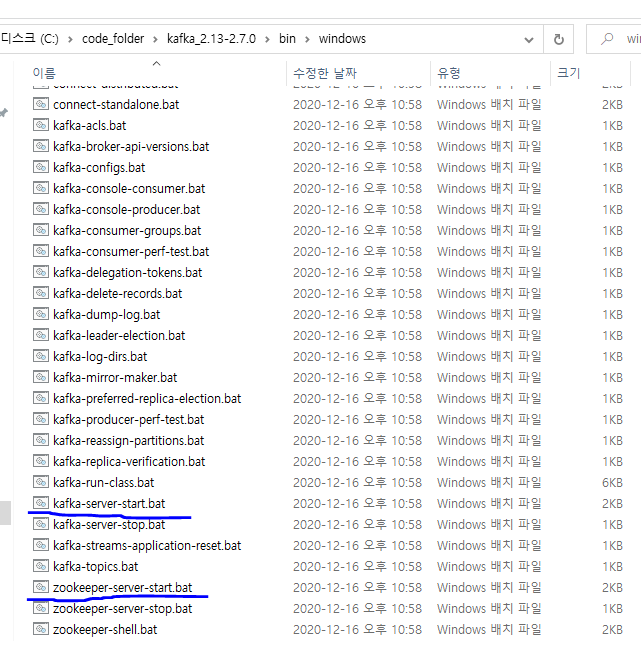Navigate to code_folder in the breadcrumb

click(113, 39)
